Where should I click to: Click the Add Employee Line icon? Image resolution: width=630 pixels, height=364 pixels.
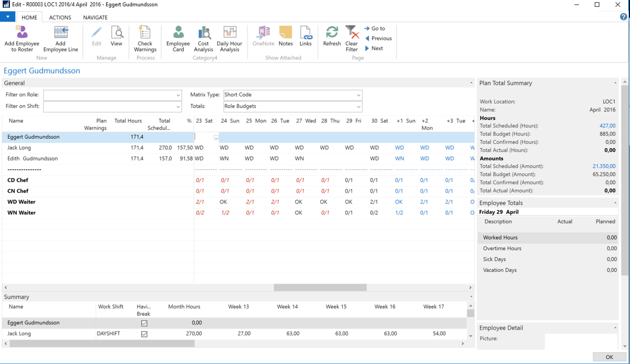point(61,33)
